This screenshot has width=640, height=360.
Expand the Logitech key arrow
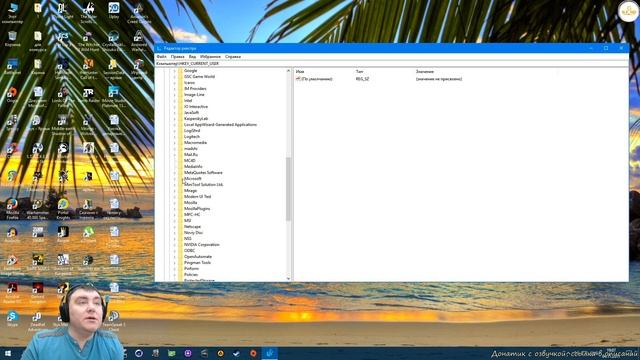174,137
